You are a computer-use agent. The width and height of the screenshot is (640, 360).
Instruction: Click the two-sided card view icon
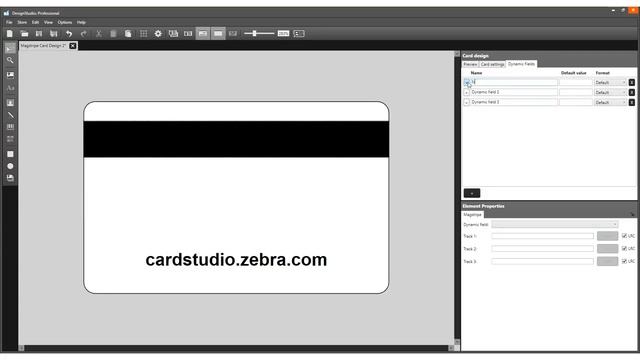click(x=188, y=33)
